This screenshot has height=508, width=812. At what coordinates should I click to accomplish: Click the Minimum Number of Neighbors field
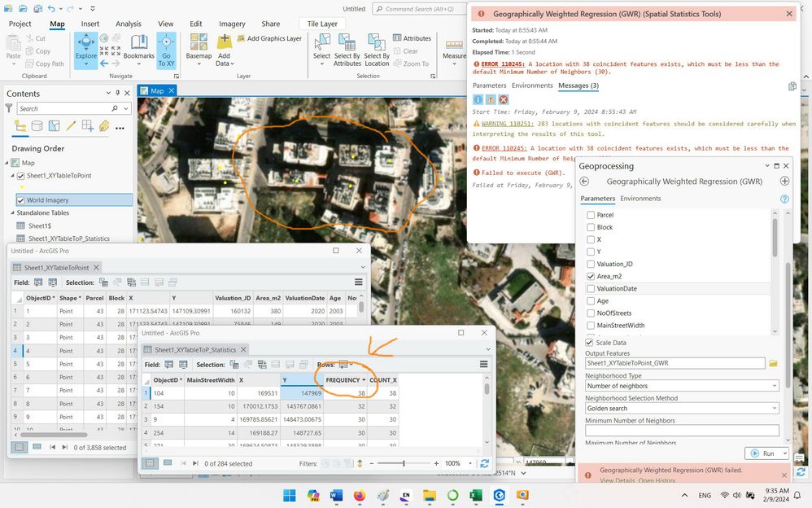click(x=681, y=431)
